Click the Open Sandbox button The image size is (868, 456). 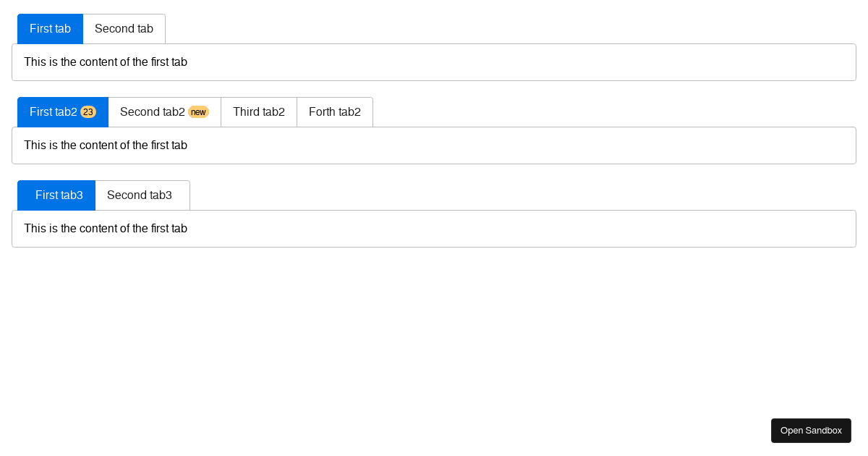[811, 430]
